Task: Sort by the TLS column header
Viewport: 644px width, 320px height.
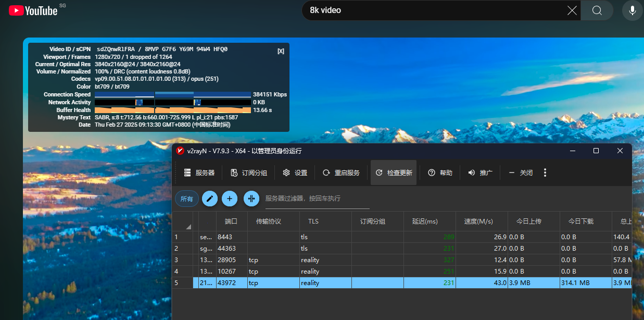Action: pos(325,221)
